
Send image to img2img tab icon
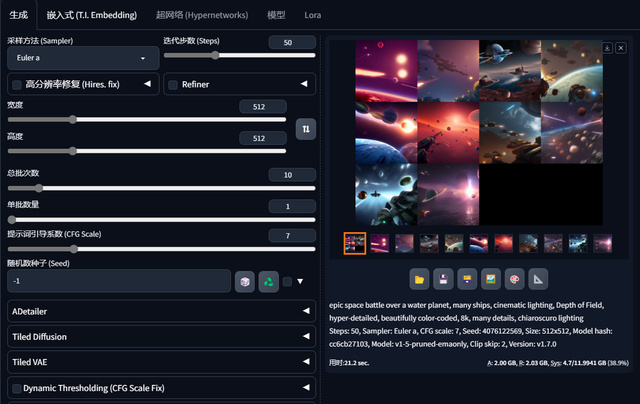[x=491, y=280]
